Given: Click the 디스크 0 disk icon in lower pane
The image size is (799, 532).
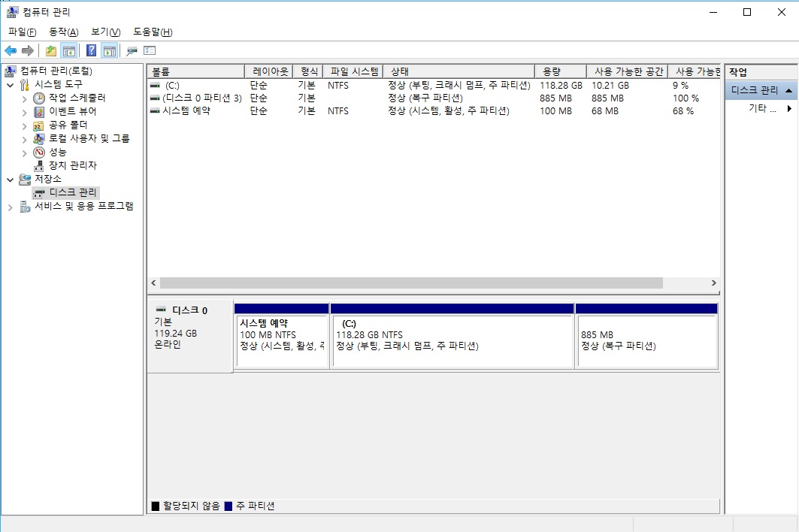Looking at the screenshot, I should tap(161, 310).
